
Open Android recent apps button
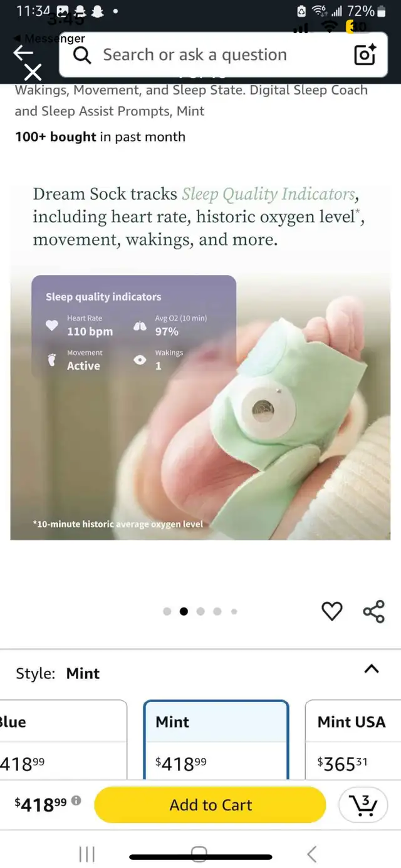(x=86, y=854)
